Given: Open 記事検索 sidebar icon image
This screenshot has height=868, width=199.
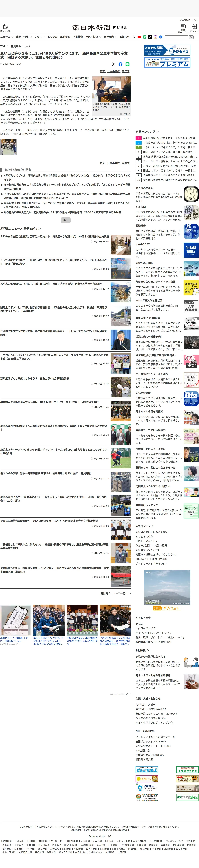Looking at the screenshot, I should (191, 213).
